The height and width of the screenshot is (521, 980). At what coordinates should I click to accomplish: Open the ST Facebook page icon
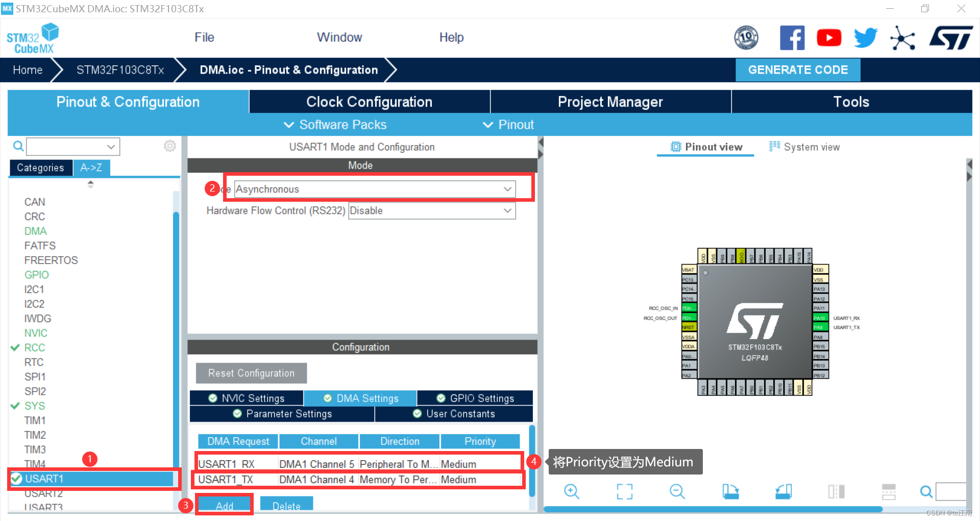792,38
